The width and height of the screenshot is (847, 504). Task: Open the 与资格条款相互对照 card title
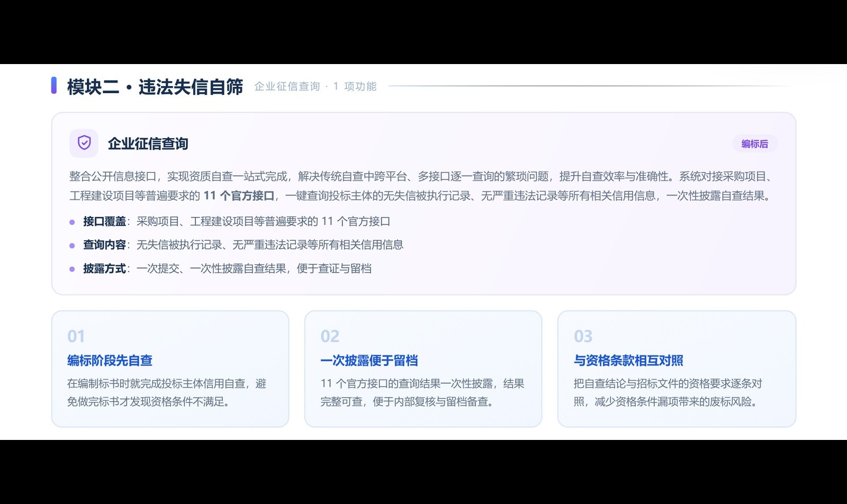pyautogui.click(x=628, y=361)
